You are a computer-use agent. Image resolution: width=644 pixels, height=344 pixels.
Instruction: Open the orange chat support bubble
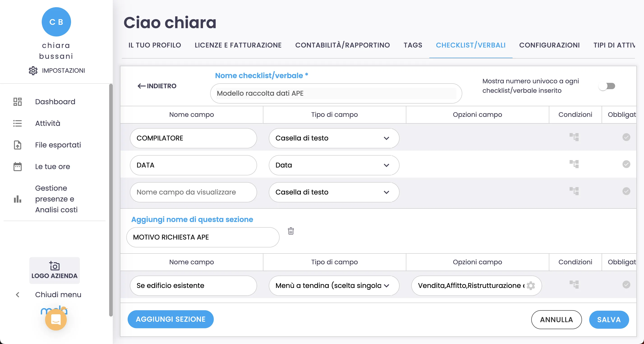(56, 319)
